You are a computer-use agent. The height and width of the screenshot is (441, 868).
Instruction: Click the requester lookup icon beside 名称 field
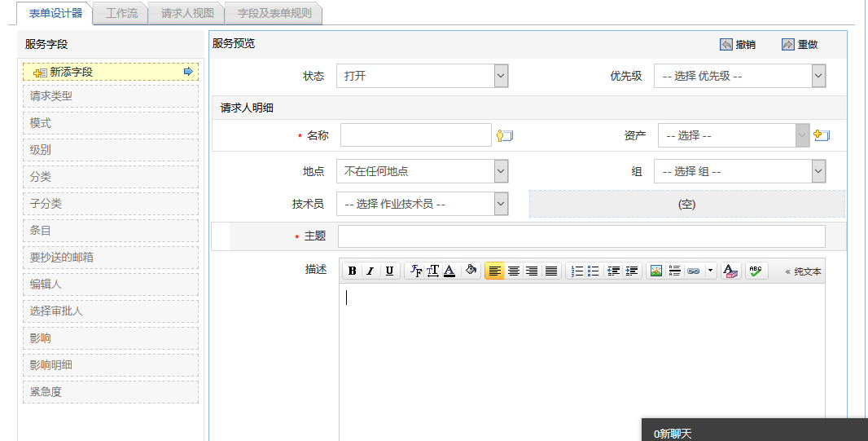504,136
